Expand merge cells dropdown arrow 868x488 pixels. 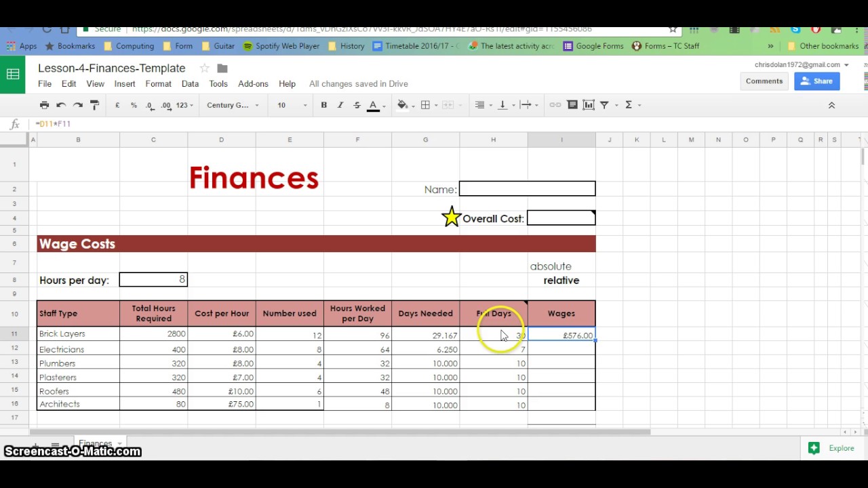click(459, 105)
